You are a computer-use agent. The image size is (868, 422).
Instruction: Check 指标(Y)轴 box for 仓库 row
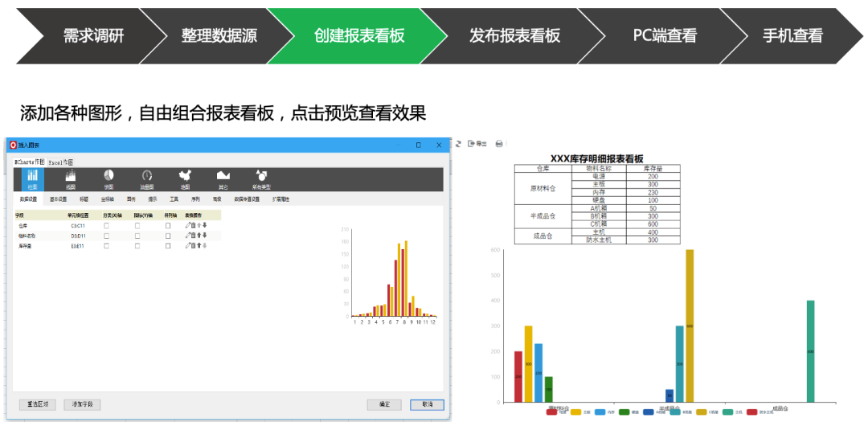coord(137,226)
